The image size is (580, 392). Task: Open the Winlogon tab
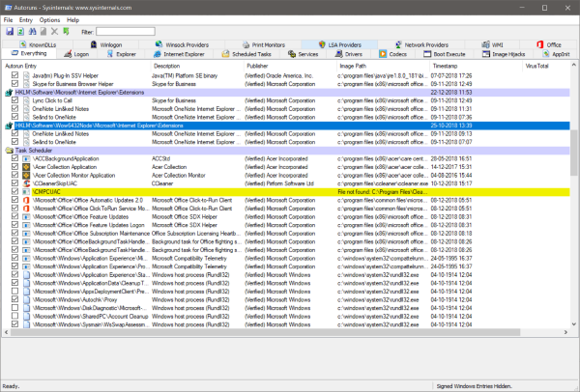106,44
